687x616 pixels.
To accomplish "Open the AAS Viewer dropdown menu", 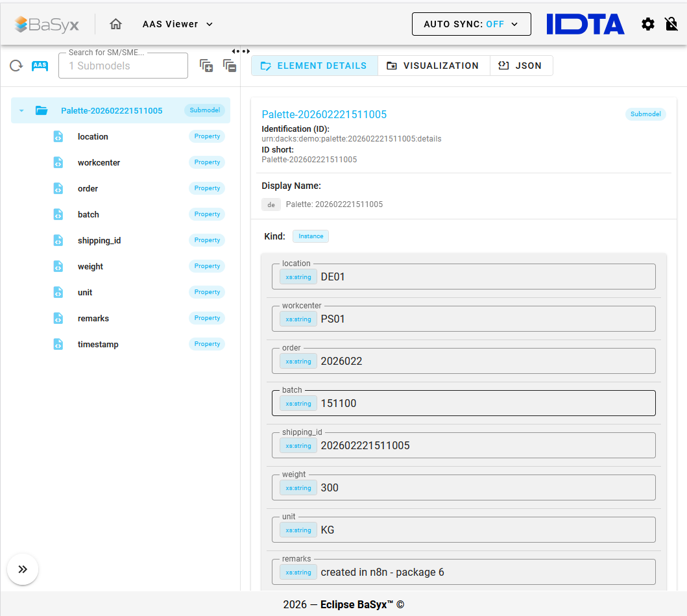I will (x=178, y=24).
